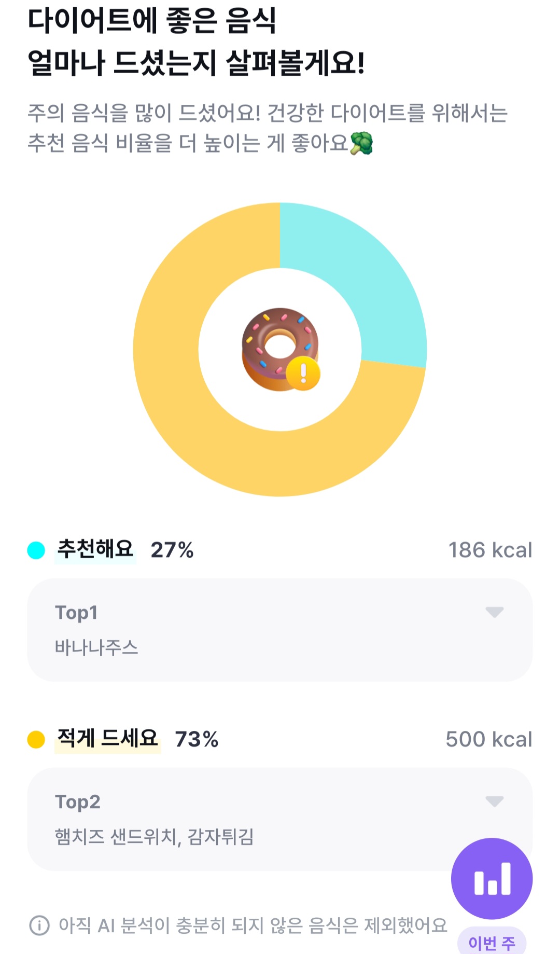560x954 pixels.
Task: Click the 186 kcal value
Action: (490, 550)
